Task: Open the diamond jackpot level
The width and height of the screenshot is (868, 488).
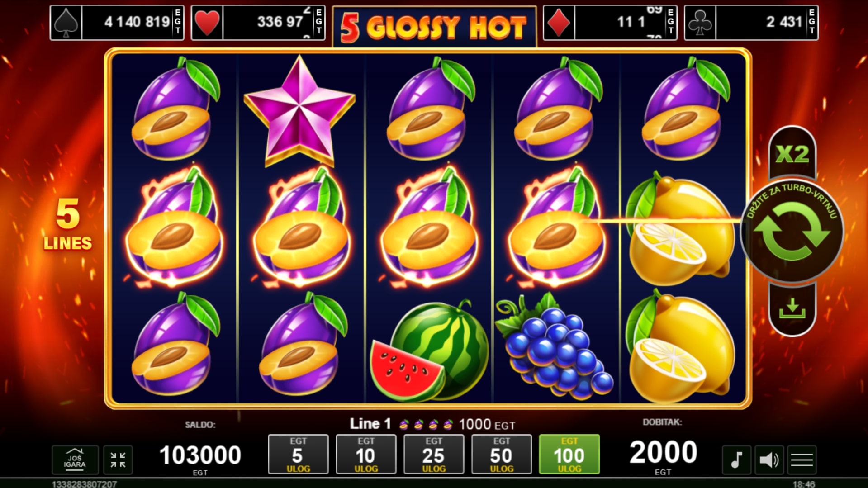Action: tap(610, 23)
